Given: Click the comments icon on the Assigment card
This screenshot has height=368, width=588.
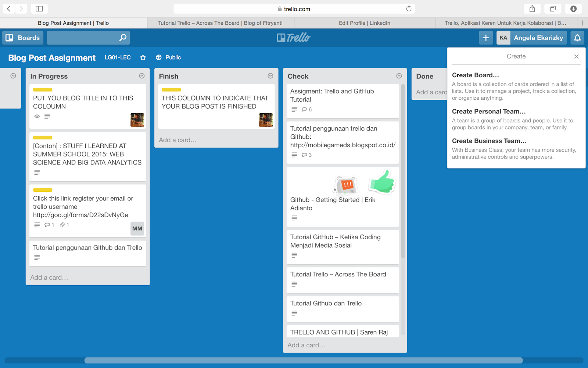Looking at the screenshot, I should click(x=304, y=109).
